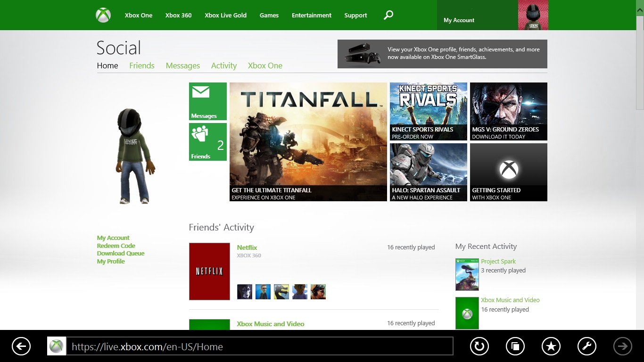Open the Project Spark link
This screenshot has width=644, height=362.
(x=498, y=262)
